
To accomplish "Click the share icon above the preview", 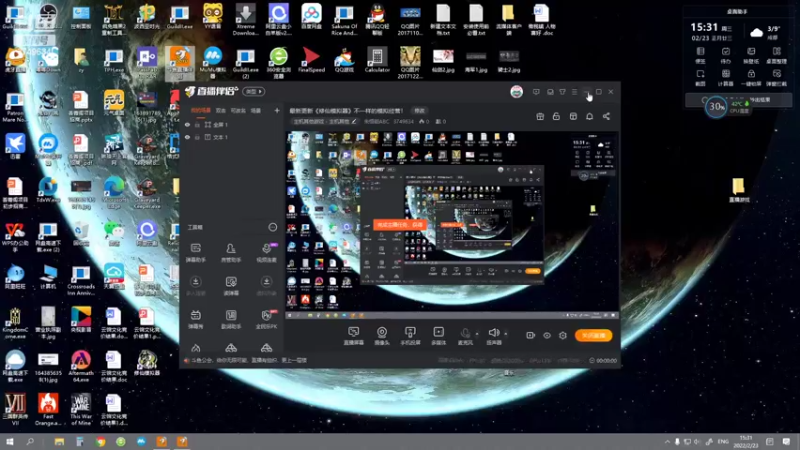I will point(606,116).
